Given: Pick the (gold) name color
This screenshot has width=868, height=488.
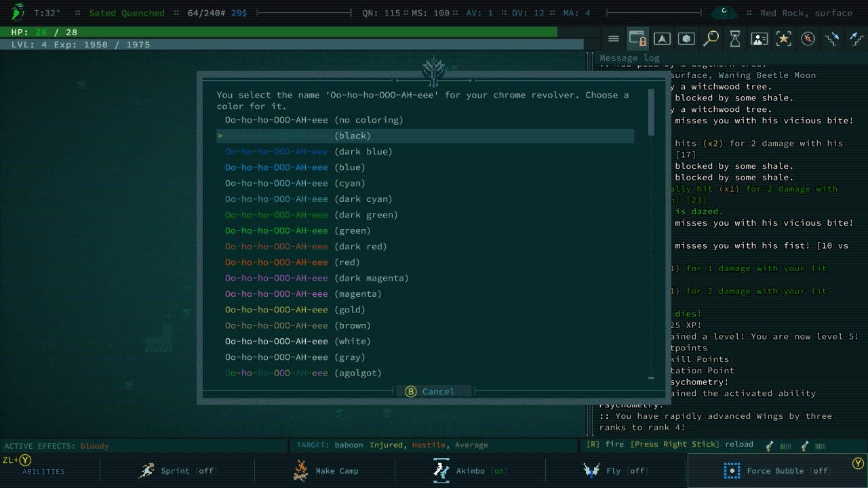Looking at the screenshot, I should pyautogui.click(x=295, y=310).
